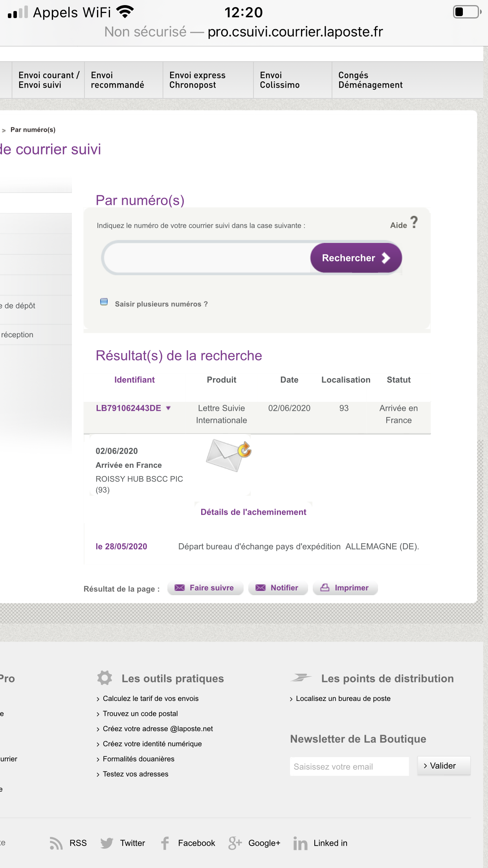488x868 pixels.
Task: Click the LinkedIn icon
Action: point(301,843)
